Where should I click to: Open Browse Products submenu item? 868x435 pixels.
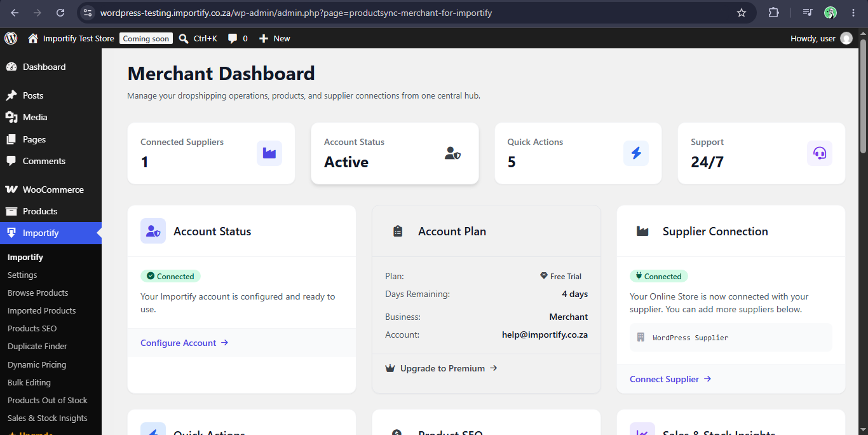pos(37,293)
